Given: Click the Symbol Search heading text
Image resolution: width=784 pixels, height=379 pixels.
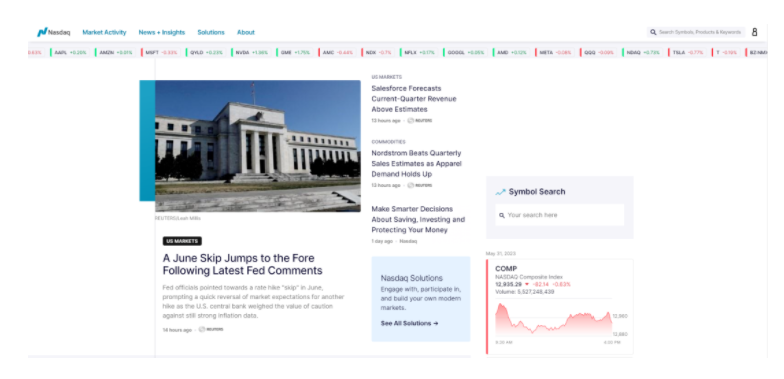Looking at the screenshot, I should point(537,192).
